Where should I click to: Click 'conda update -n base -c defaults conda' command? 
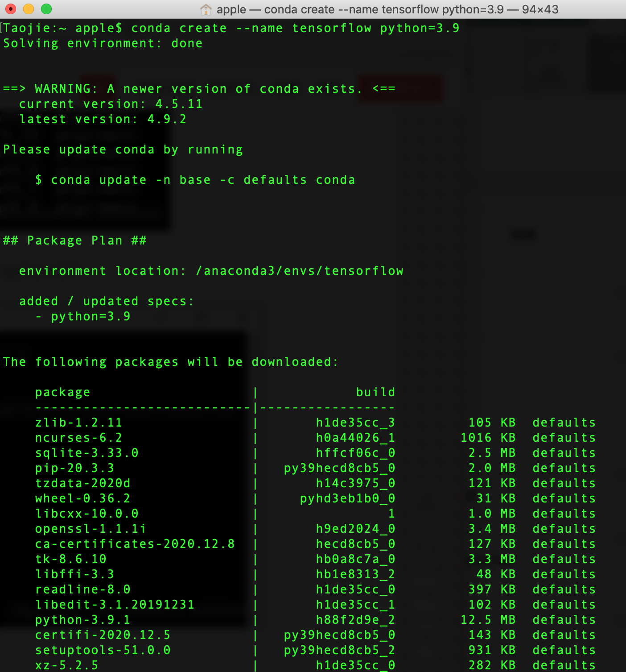pyautogui.click(x=203, y=180)
